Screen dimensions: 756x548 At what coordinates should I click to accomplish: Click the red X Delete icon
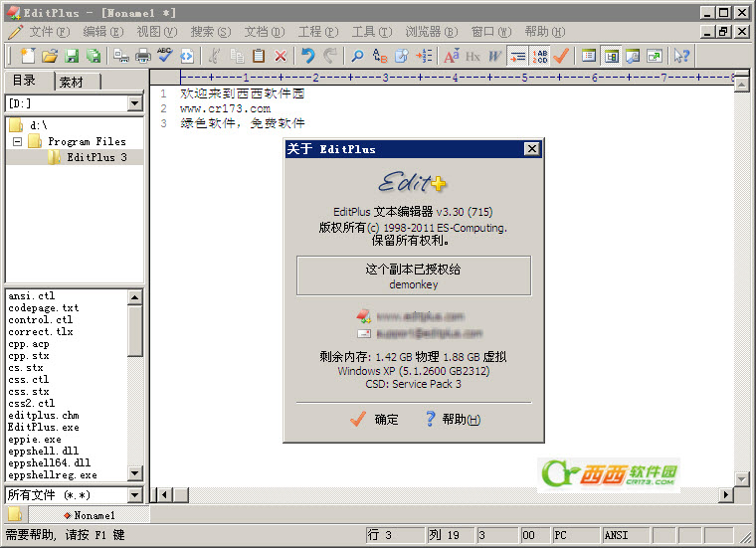tap(281, 56)
